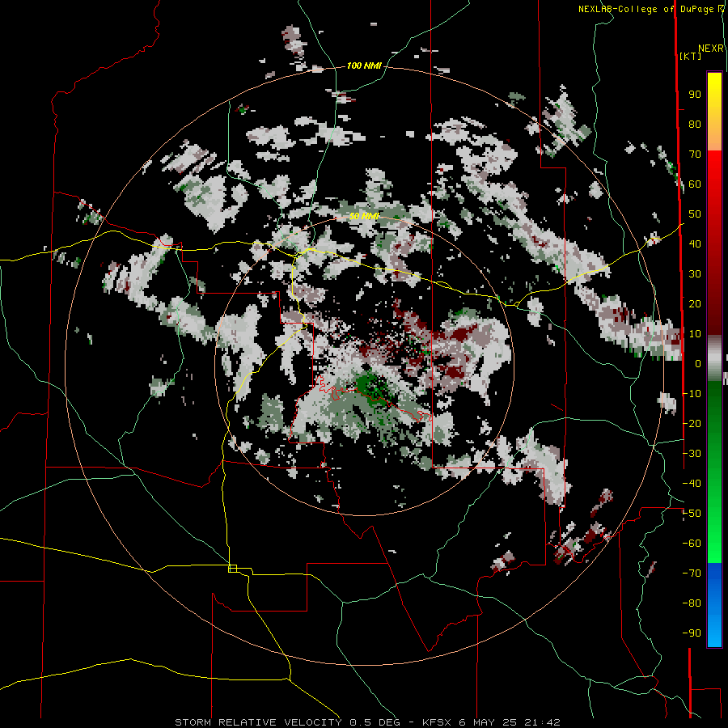The image size is (728, 728).
Task: Click the positive 10 value on velocity scale
Action: [695, 334]
